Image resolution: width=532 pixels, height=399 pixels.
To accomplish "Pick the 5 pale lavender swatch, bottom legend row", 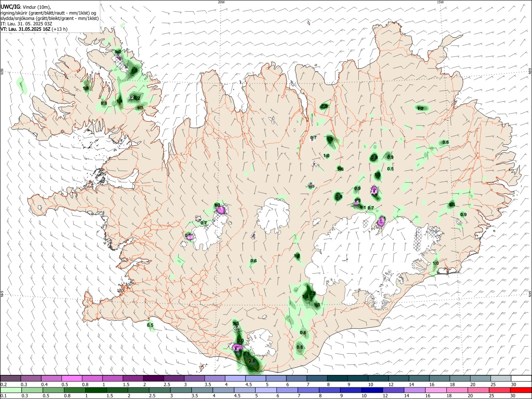I will 265,390.
